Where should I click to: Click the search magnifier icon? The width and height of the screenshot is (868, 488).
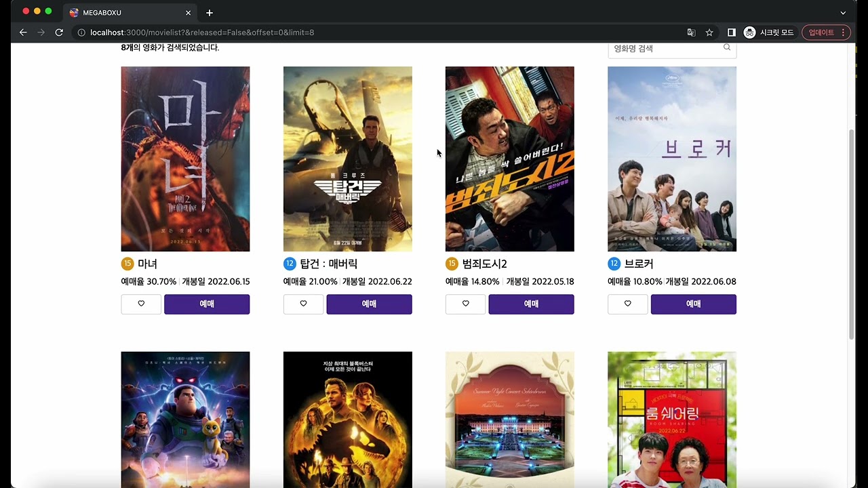pos(727,47)
